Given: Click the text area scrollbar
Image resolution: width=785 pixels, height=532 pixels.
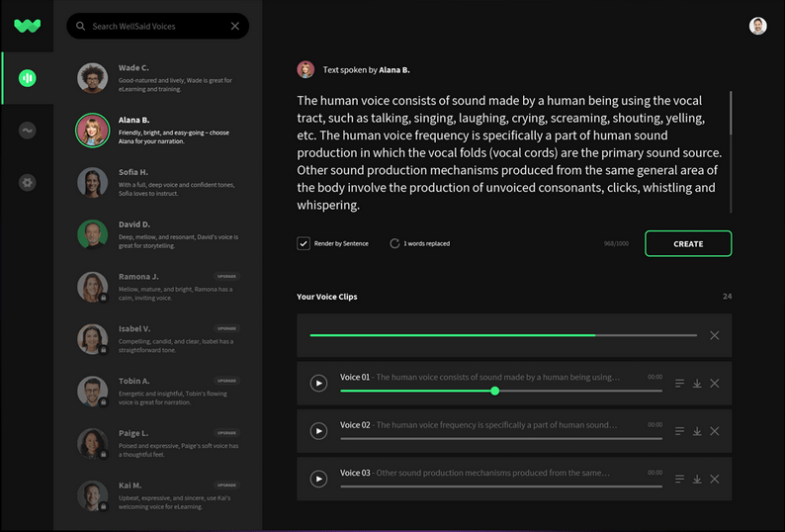Looking at the screenshot, I should [731, 113].
